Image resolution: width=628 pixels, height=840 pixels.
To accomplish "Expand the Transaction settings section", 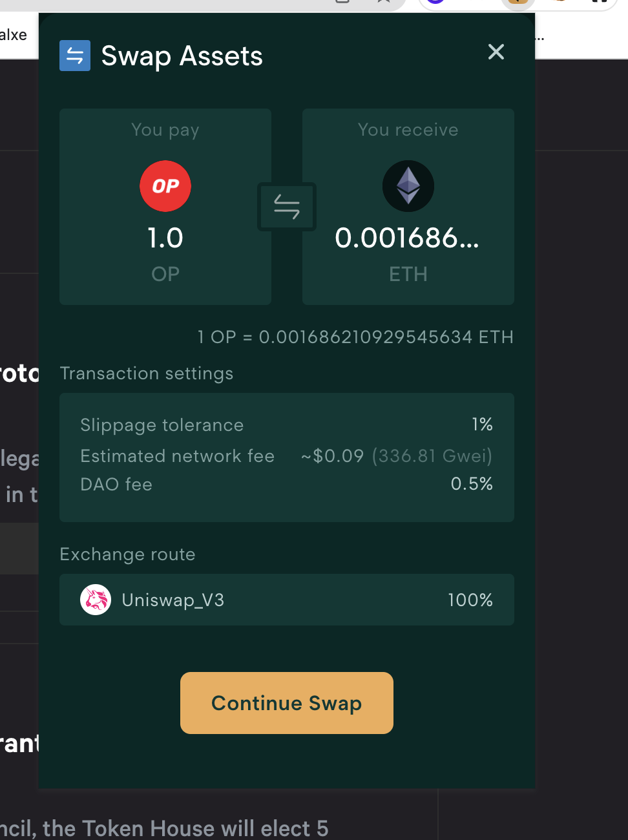I will click(x=147, y=373).
